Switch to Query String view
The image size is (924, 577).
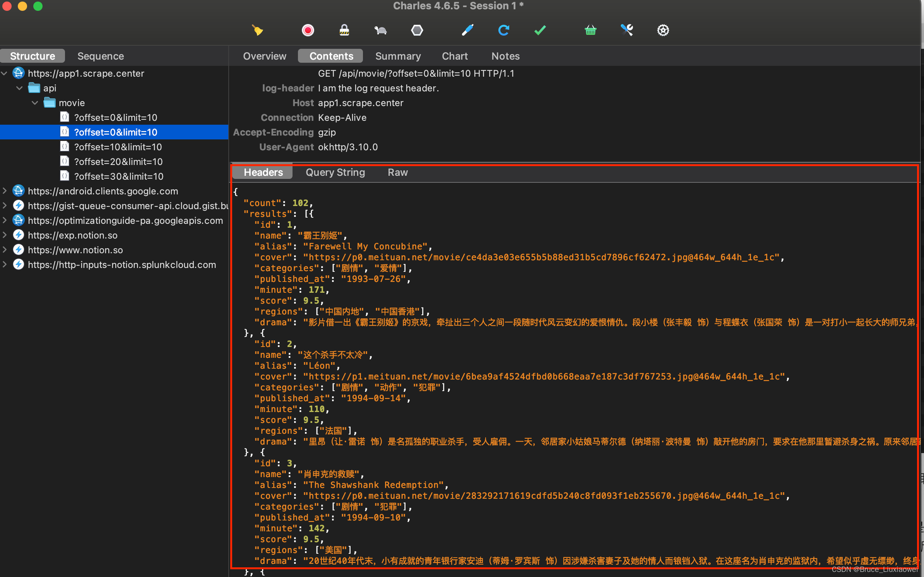point(335,172)
